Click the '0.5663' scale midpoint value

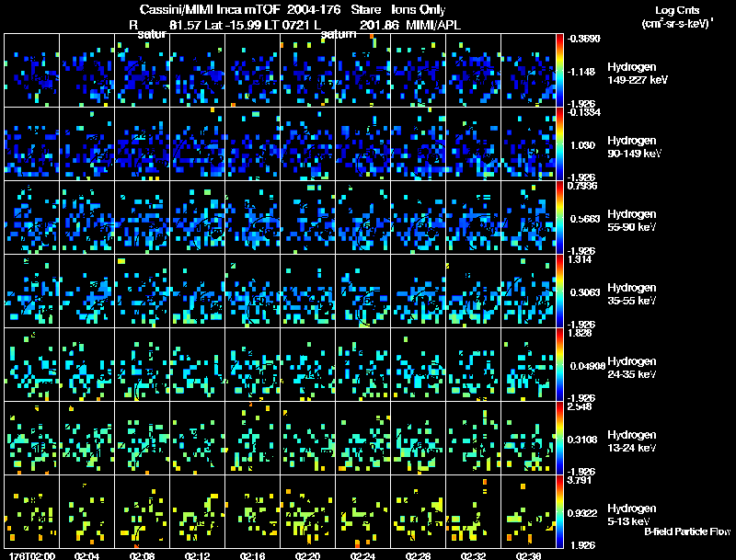click(x=584, y=219)
